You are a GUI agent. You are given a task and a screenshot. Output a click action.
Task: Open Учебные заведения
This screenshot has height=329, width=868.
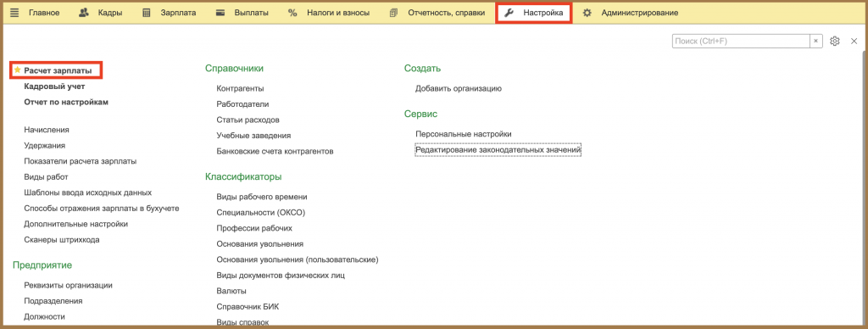click(x=253, y=135)
